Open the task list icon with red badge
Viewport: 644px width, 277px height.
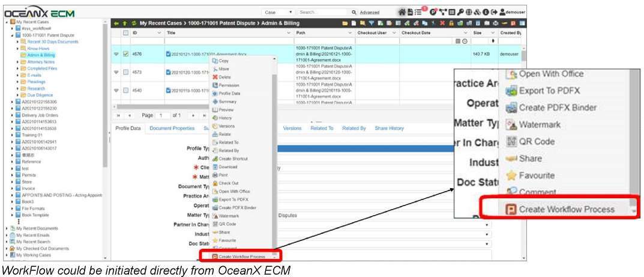tap(418, 13)
